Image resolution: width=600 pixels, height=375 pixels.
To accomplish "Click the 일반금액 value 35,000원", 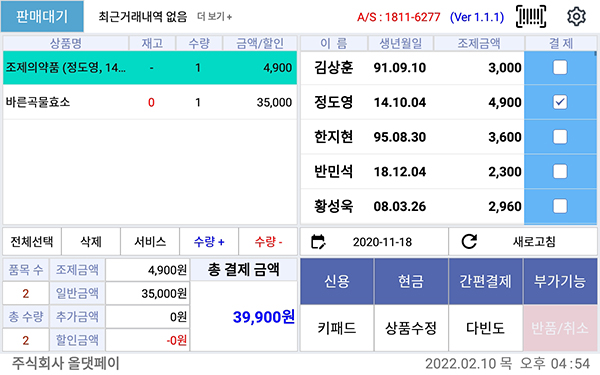I will pyautogui.click(x=164, y=293).
